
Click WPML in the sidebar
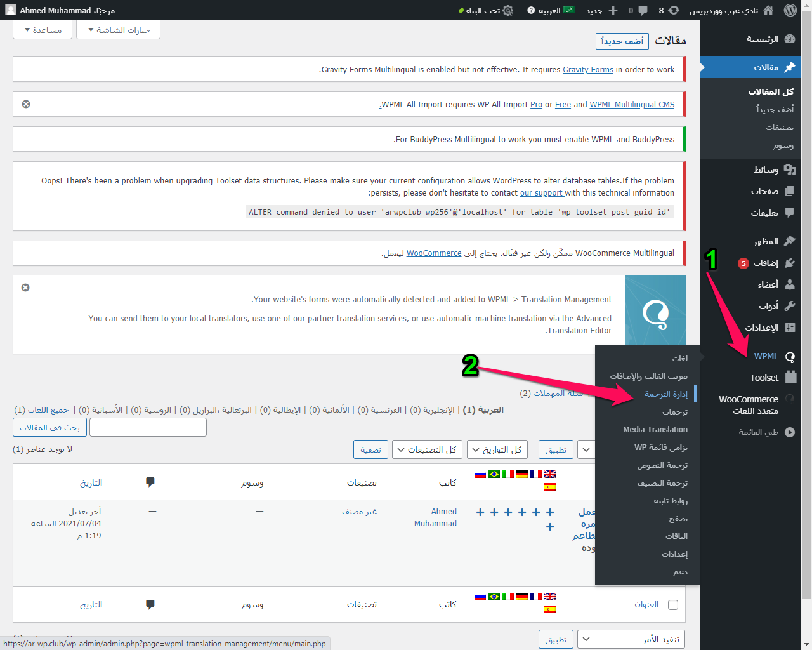click(751, 356)
